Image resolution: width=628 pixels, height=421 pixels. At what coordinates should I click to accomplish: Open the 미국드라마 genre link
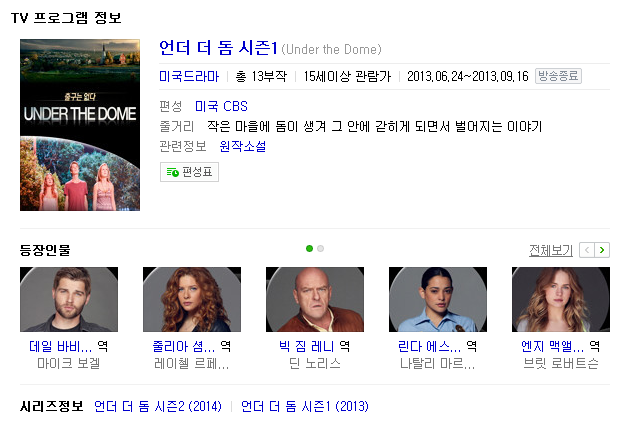point(189,76)
